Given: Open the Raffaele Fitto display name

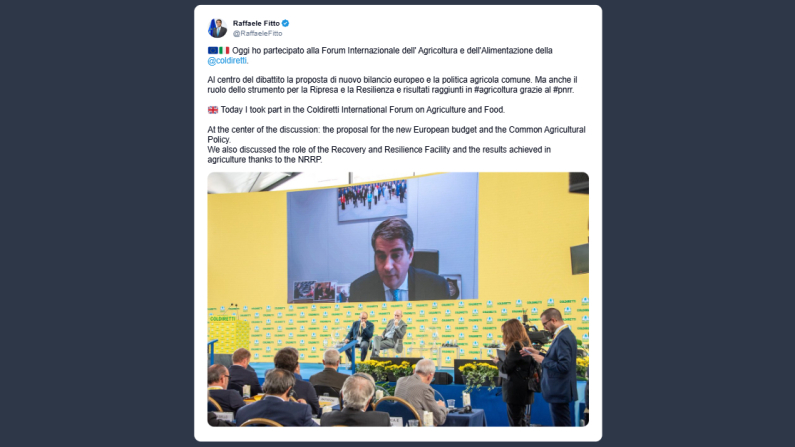Looking at the screenshot, I should 256,23.
